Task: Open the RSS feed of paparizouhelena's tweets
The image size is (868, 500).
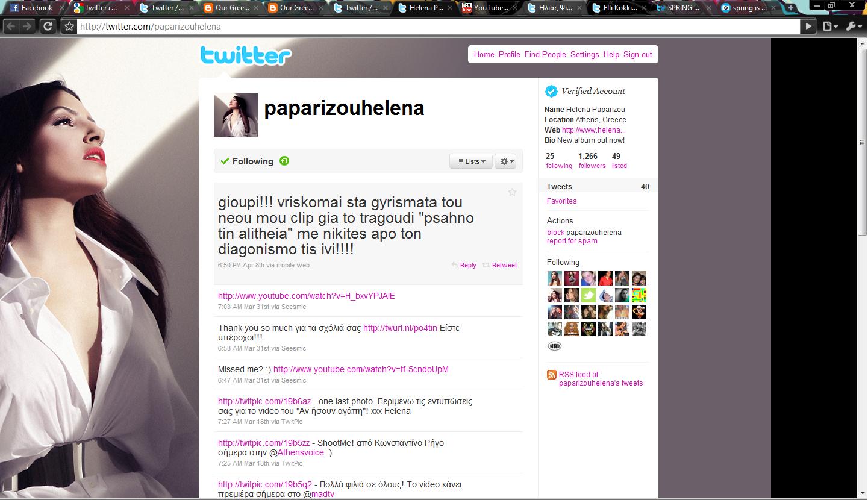Action: pos(601,379)
